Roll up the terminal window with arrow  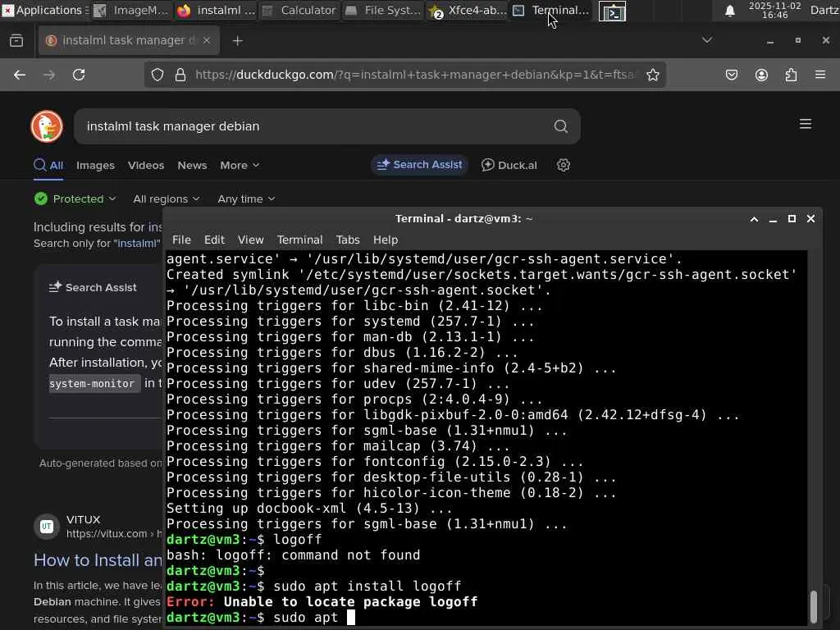754,219
